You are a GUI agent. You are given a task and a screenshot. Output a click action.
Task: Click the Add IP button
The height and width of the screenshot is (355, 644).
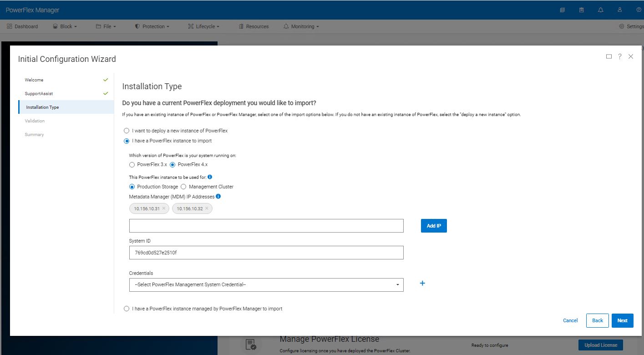(433, 225)
